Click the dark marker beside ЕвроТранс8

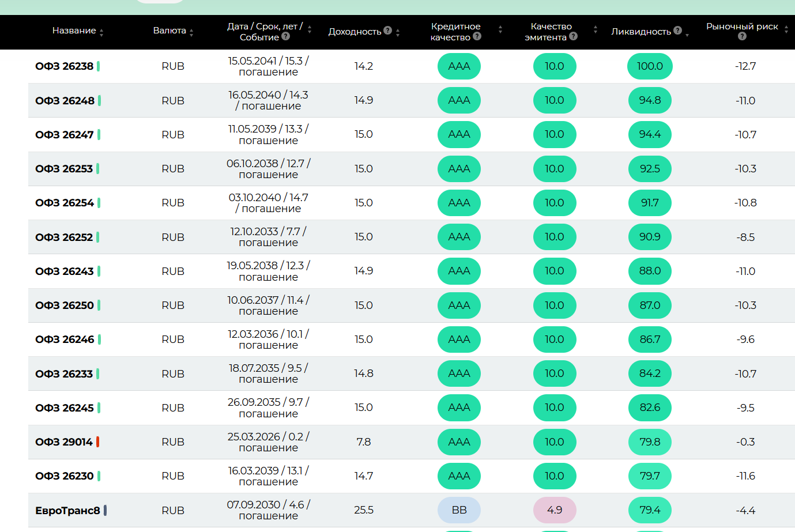105,510
